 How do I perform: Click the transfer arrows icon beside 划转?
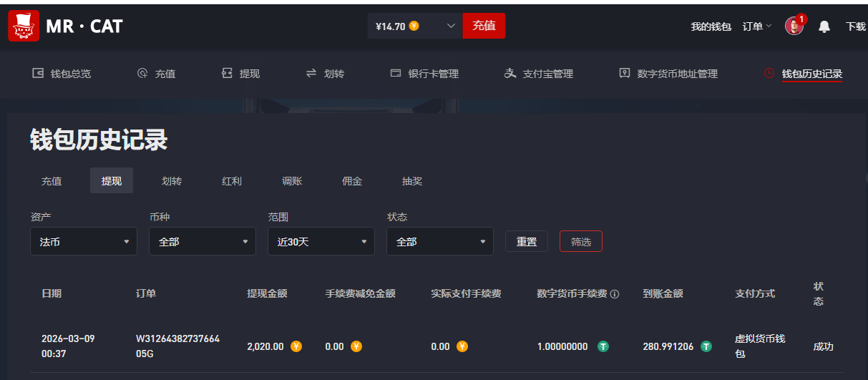(311, 73)
